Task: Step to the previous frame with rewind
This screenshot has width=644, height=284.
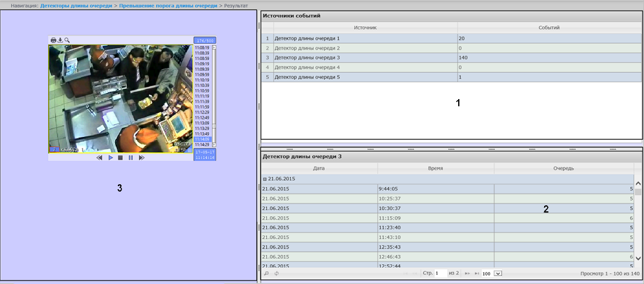Action: point(99,157)
